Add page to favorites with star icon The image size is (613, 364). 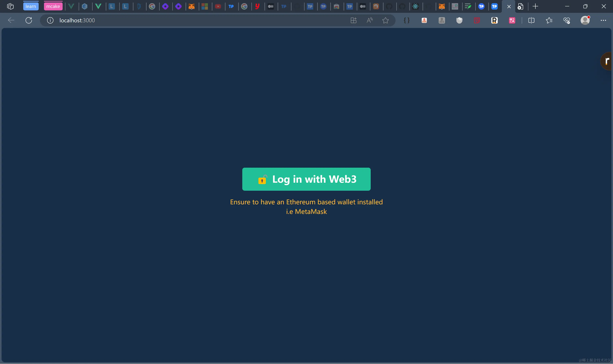coord(385,20)
